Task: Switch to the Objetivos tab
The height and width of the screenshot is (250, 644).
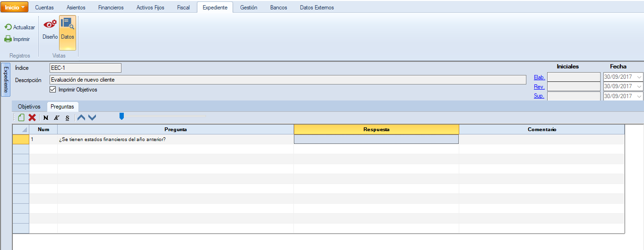Action: click(x=29, y=107)
